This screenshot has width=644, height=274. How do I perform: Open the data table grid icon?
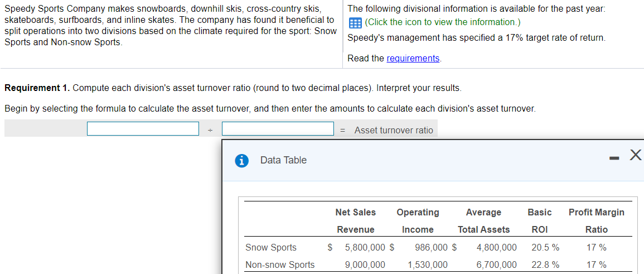(355, 22)
